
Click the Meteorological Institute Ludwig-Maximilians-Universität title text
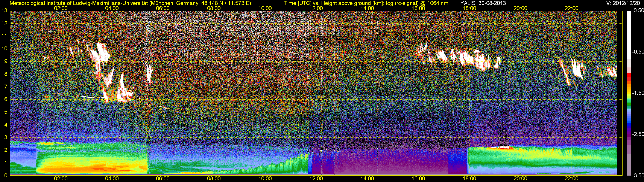[131, 3]
